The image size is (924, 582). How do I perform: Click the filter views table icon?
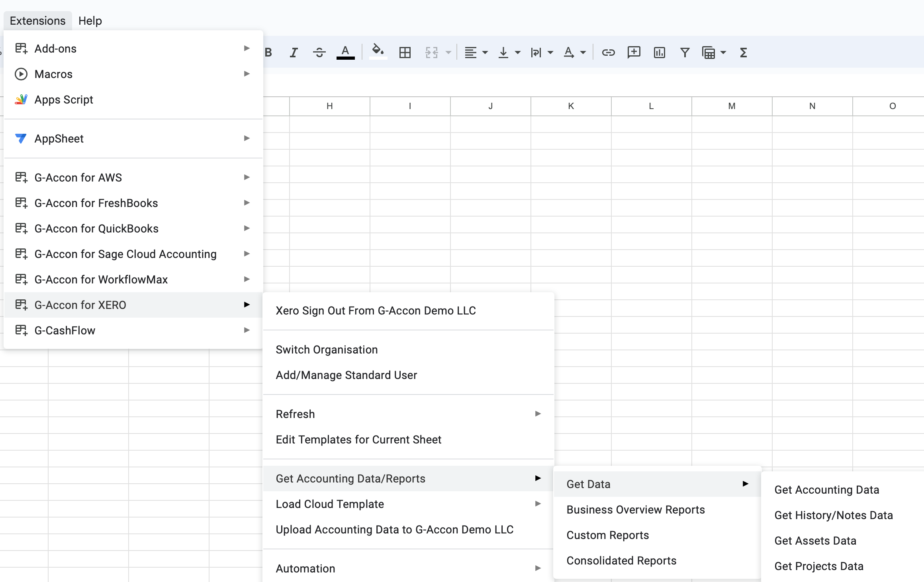coord(709,53)
